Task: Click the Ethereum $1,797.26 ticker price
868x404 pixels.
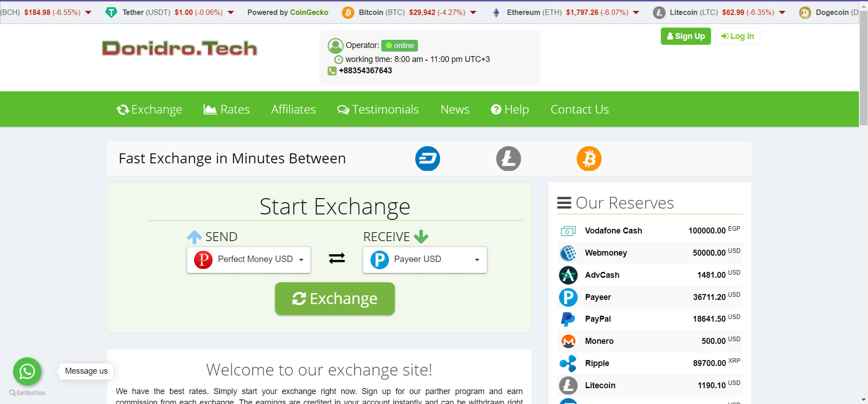Action: 582,13
